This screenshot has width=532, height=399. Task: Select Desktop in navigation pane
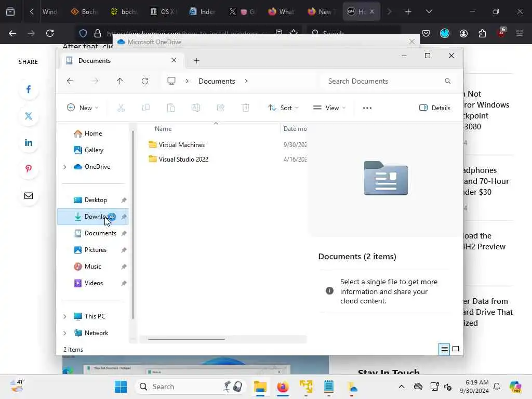pyautogui.click(x=92, y=200)
